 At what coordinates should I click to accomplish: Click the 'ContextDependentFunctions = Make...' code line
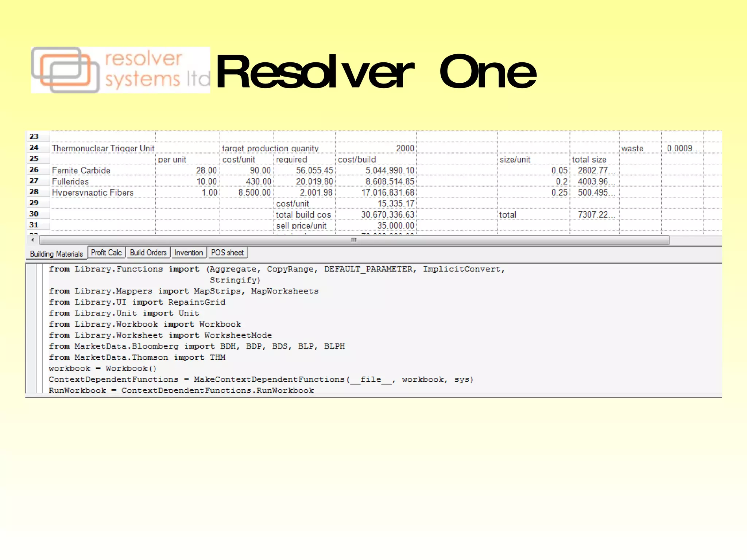pos(261,380)
